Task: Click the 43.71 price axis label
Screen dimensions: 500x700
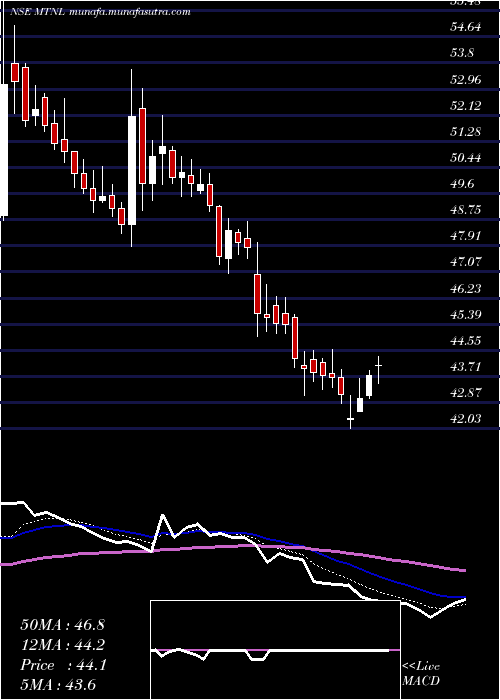Action: coord(465,367)
